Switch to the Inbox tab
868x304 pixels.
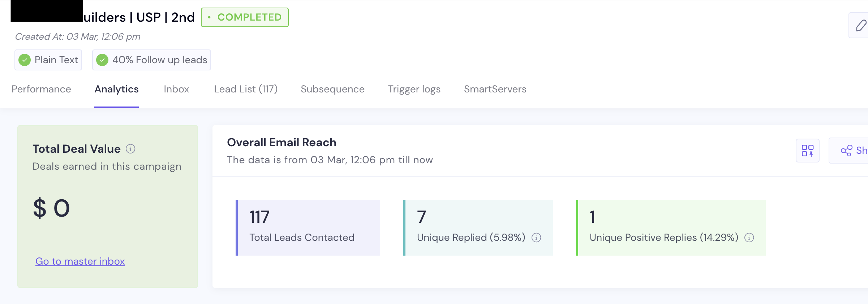[x=176, y=89]
